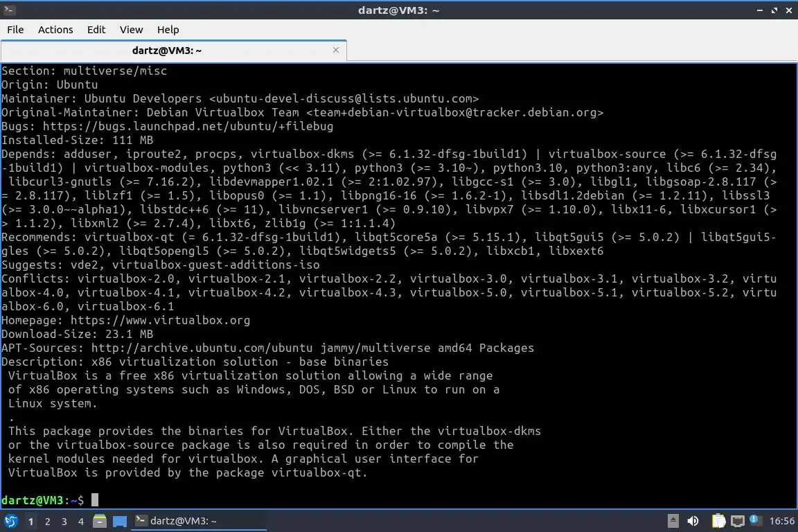Click 'jammy/multiverse' in the APT-Sources line
Screen dimensions: 798x532
tap(375, 348)
